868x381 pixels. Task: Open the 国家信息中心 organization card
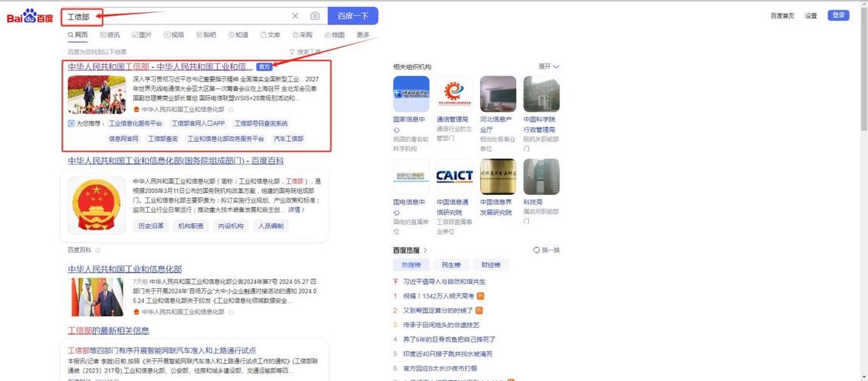(411, 114)
